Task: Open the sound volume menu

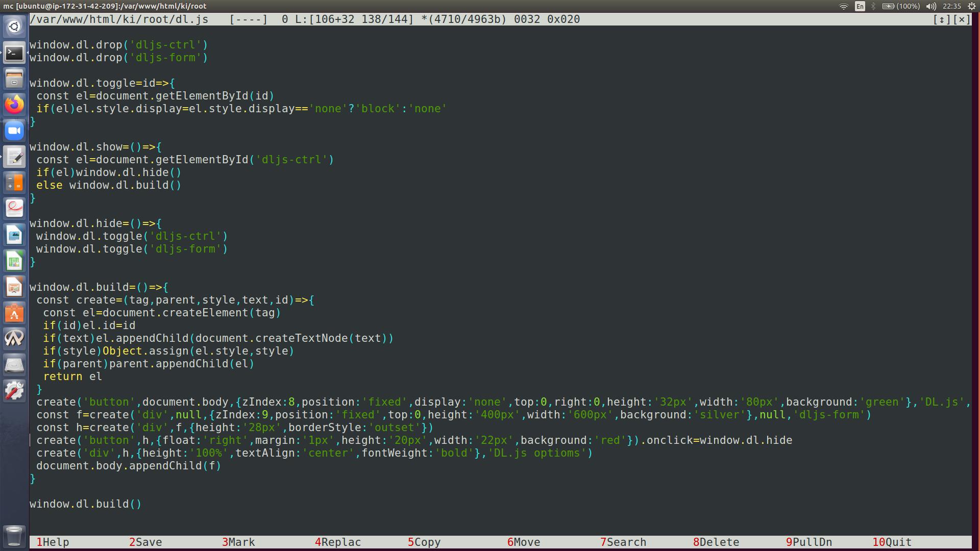Action: click(931, 6)
